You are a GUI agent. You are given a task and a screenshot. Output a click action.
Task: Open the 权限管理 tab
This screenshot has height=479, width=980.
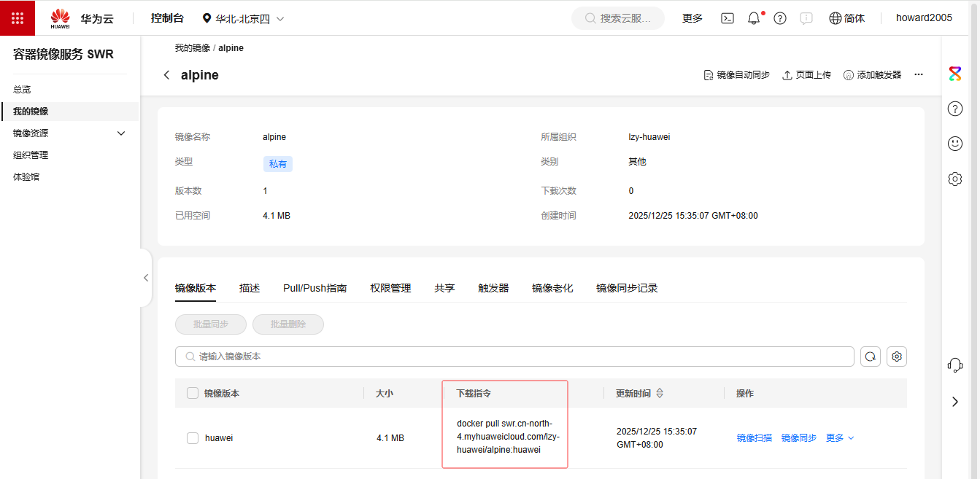pyautogui.click(x=390, y=288)
